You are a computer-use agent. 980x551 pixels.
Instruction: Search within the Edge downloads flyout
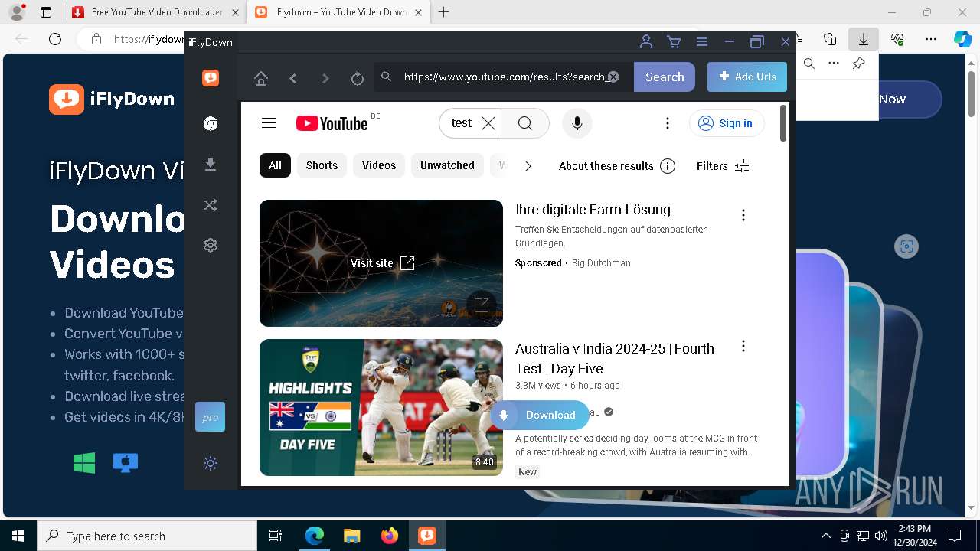click(809, 64)
